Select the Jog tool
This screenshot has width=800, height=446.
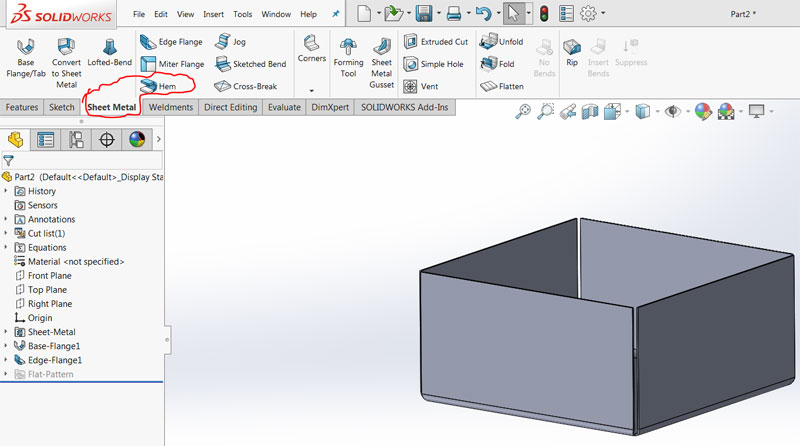[230, 42]
